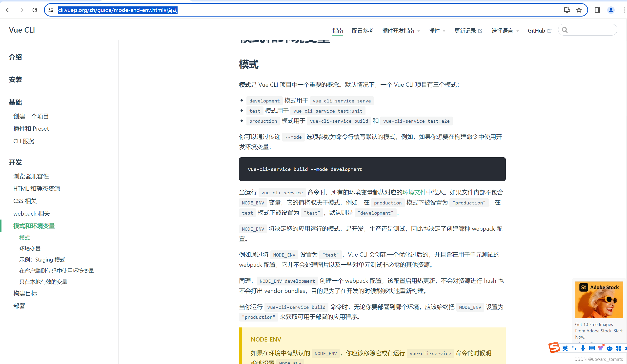Open 选择语言 language dropdown
627x364 pixels.
(505, 31)
